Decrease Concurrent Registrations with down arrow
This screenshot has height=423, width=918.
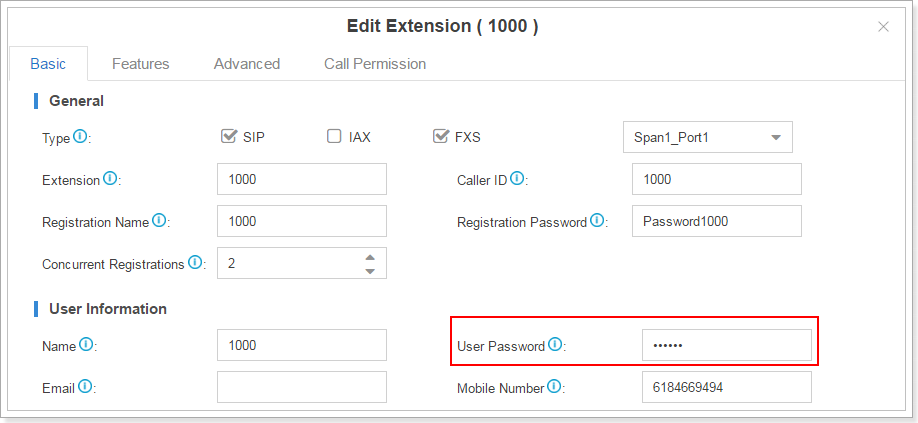370,271
